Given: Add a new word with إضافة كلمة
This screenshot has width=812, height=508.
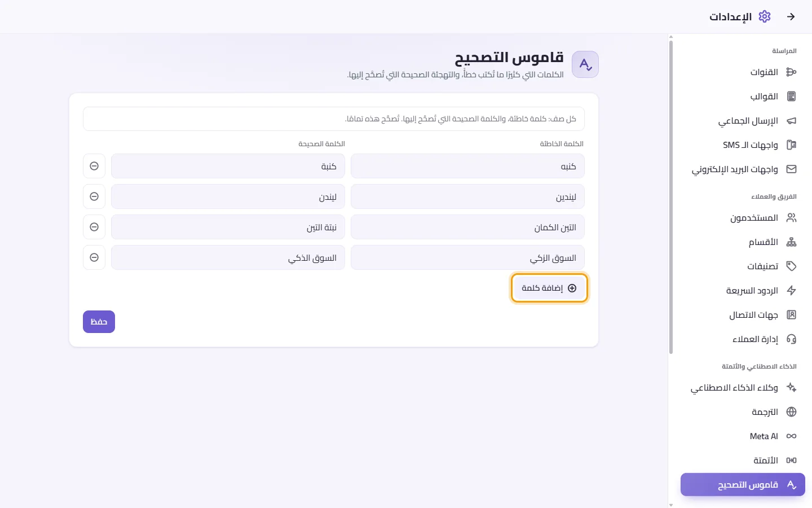Looking at the screenshot, I should 549,288.
